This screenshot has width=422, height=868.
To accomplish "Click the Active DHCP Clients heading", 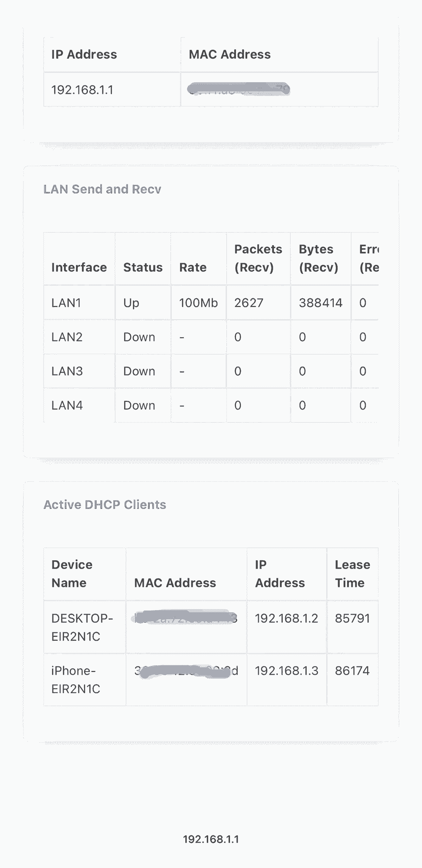I will point(105,505).
